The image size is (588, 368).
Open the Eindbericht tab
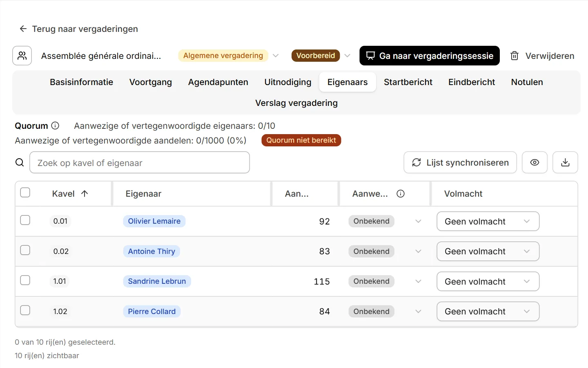[x=472, y=82]
